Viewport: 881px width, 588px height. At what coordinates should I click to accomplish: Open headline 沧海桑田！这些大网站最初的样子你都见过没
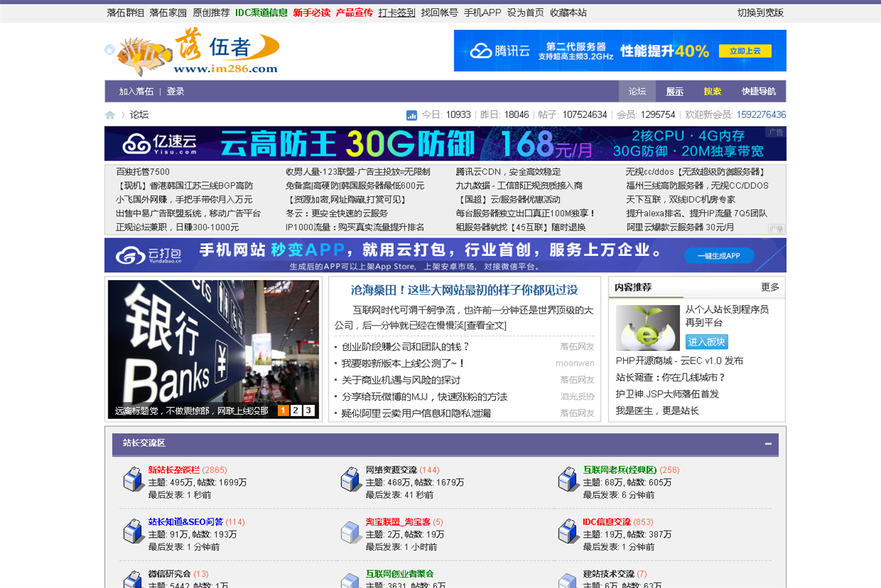tap(464, 290)
